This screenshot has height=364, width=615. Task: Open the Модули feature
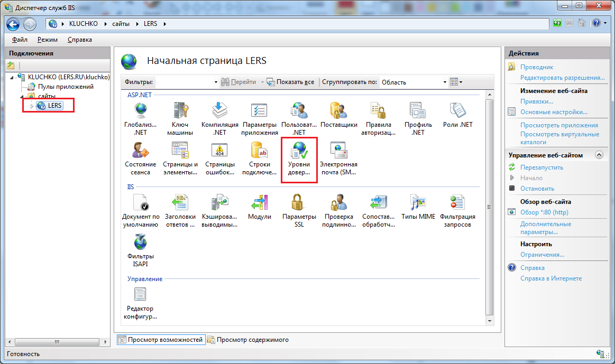click(259, 207)
